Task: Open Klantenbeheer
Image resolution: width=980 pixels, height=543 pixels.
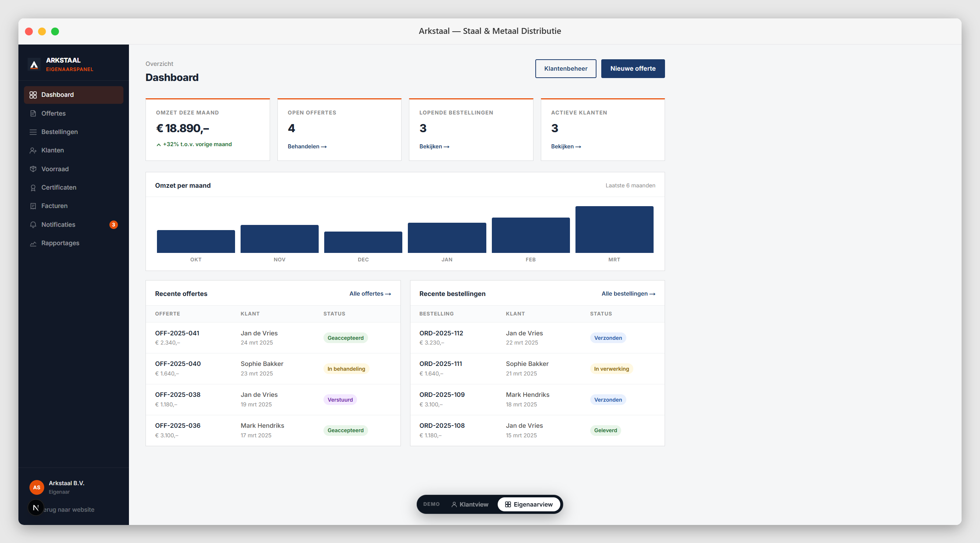Action: click(x=566, y=68)
